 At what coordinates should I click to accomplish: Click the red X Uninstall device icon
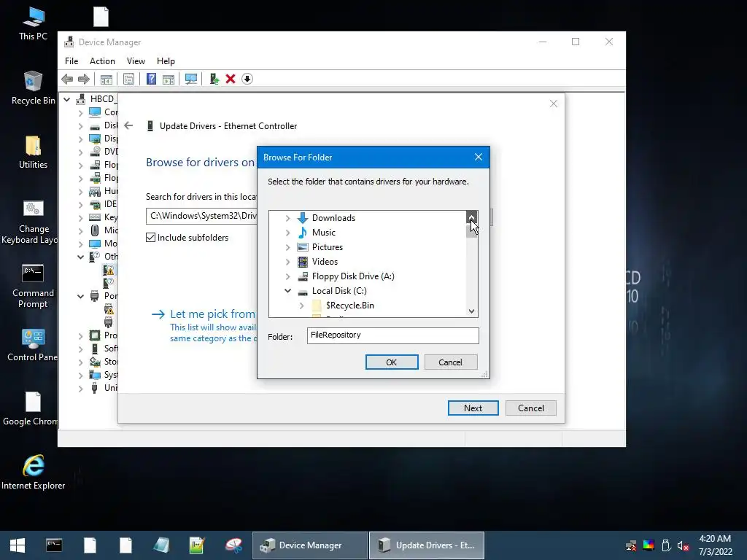(231, 79)
